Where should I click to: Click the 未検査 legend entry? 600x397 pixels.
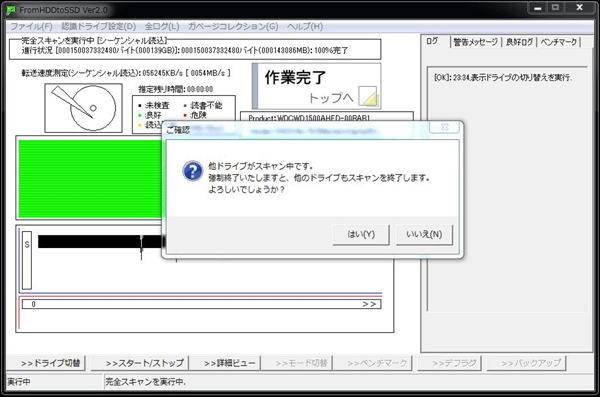point(154,105)
